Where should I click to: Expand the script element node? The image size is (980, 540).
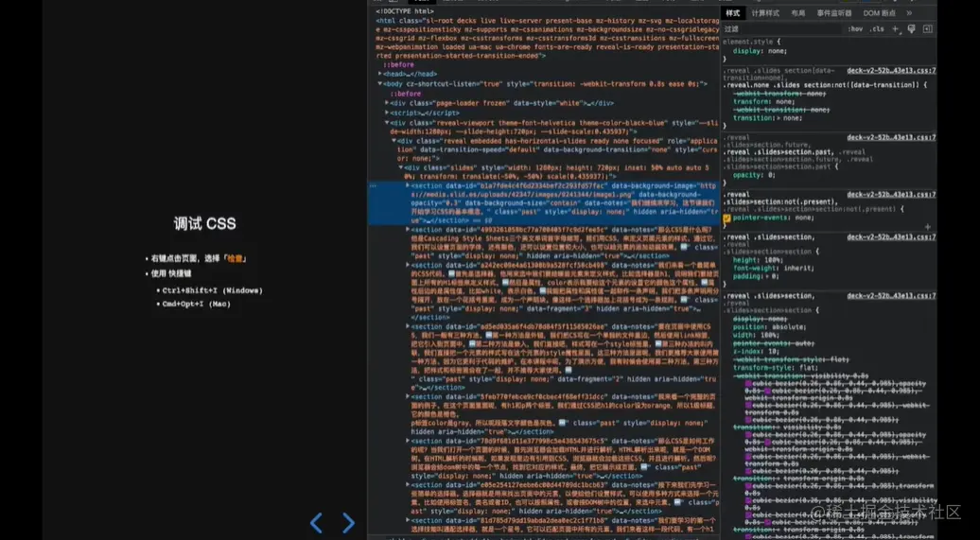[387, 113]
